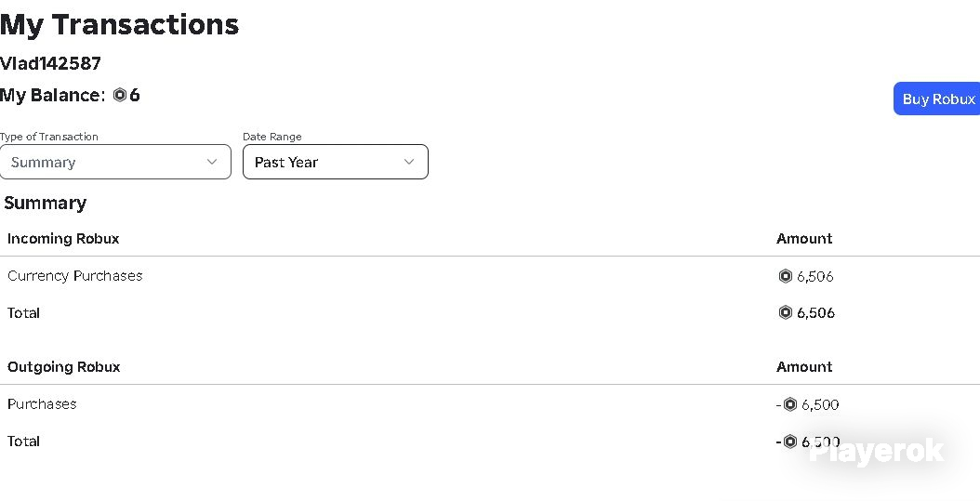Click the My Transactions page heading
This screenshot has height=501, width=980.
coord(119,24)
